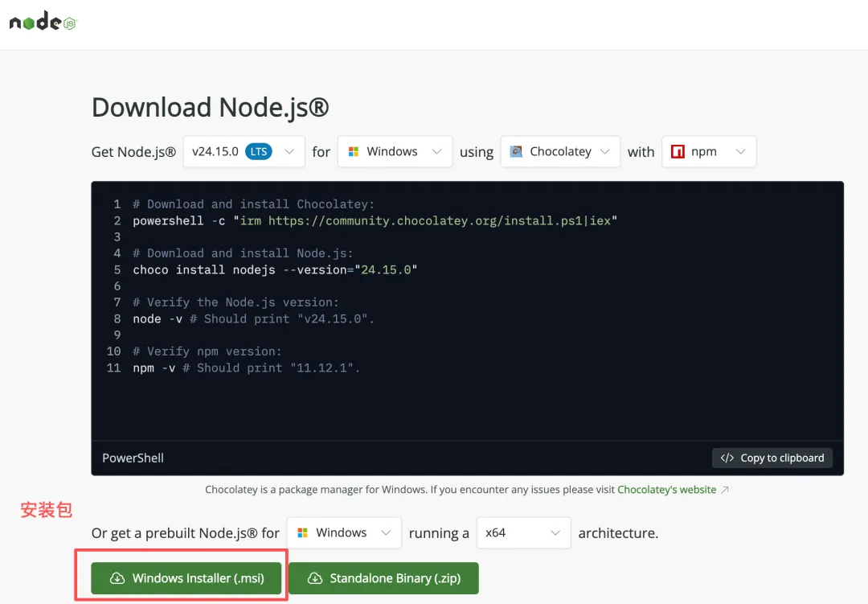Image resolution: width=868 pixels, height=604 pixels.
Task: Download the Windows Installer (.msi)
Action: click(188, 578)
